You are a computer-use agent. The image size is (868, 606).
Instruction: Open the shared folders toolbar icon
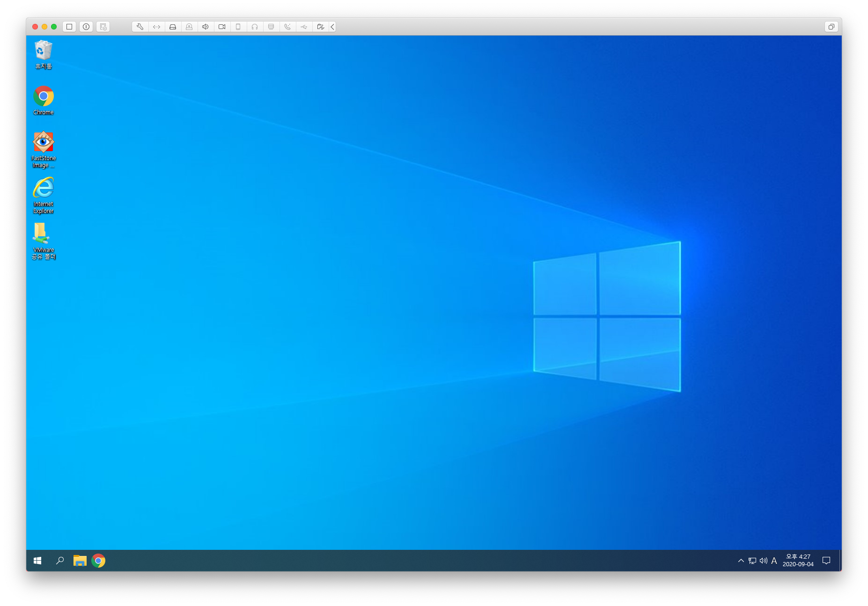pos(320,27)
